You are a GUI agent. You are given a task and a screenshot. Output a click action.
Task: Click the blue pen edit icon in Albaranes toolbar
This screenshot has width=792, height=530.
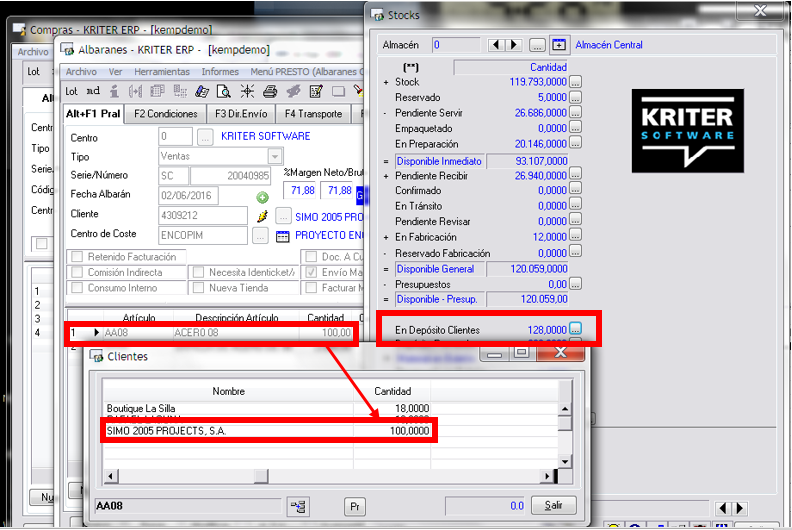pos(202,91)
